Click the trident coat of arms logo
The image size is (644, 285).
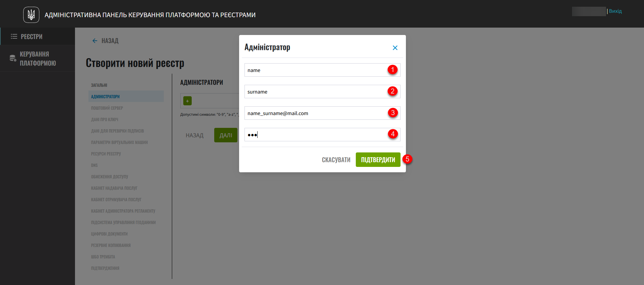[31, 15]
